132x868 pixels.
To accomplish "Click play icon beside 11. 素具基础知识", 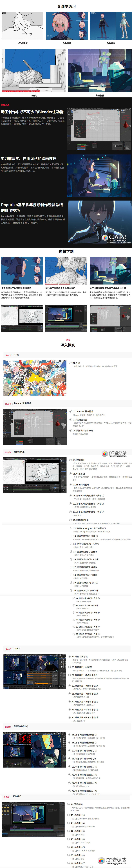I will tap(71, 520).
